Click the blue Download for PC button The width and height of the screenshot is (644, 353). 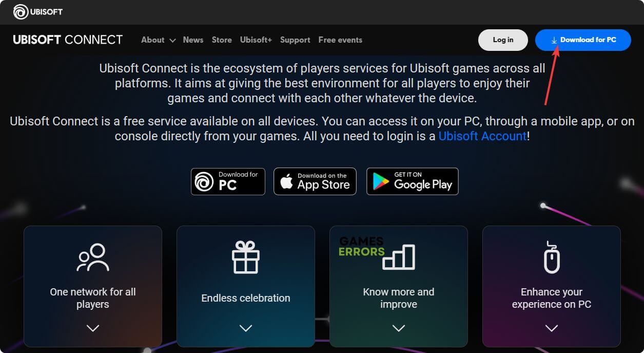tap(583, 40)
